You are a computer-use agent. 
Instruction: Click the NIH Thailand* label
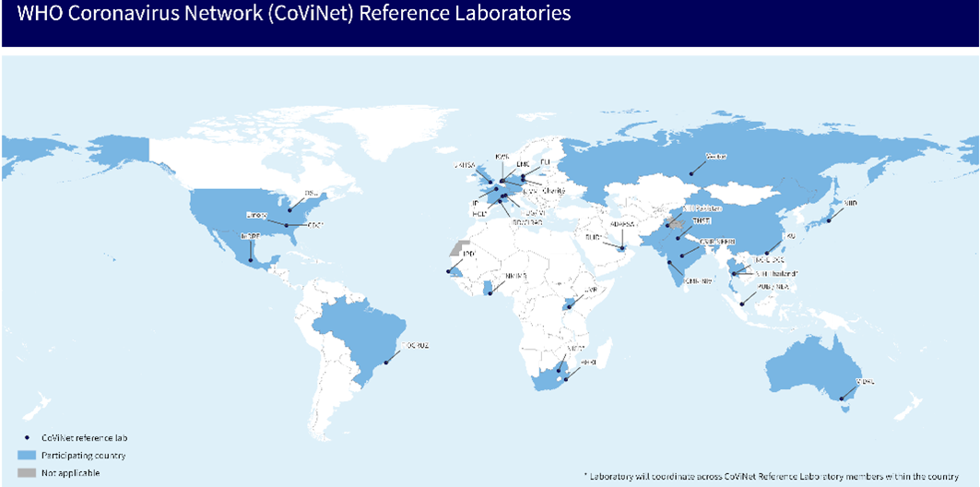click(778, 274)
